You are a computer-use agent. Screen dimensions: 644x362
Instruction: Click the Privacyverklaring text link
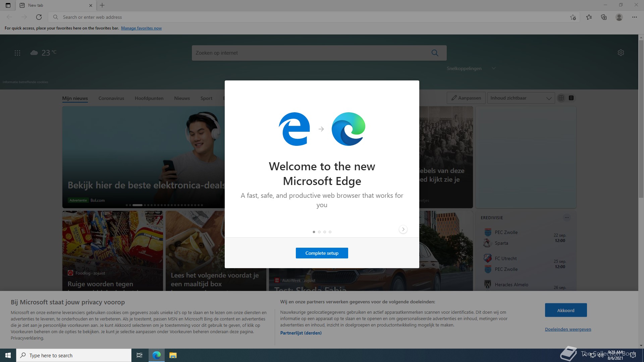pyautogui.click(x=27, y=338)
